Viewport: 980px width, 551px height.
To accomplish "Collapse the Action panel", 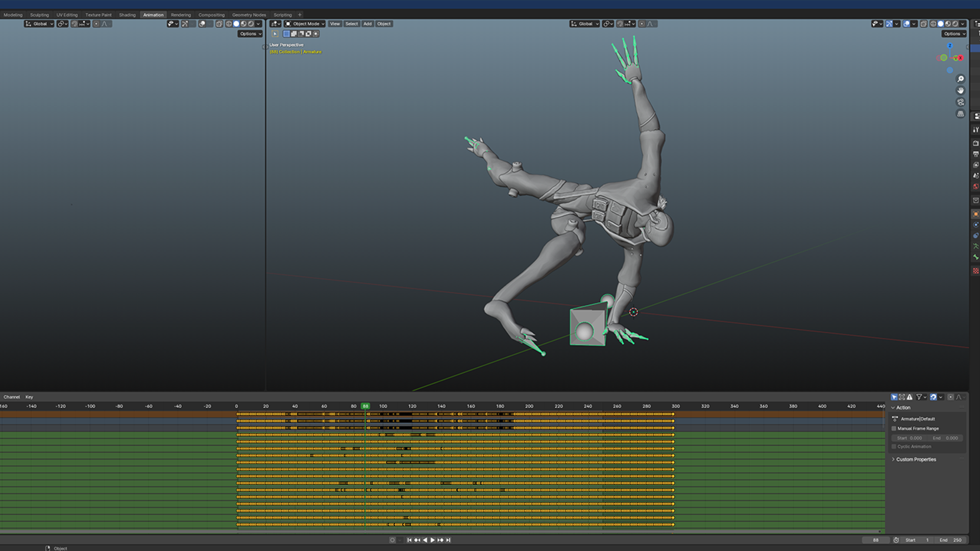I will [x=893, y=408].
